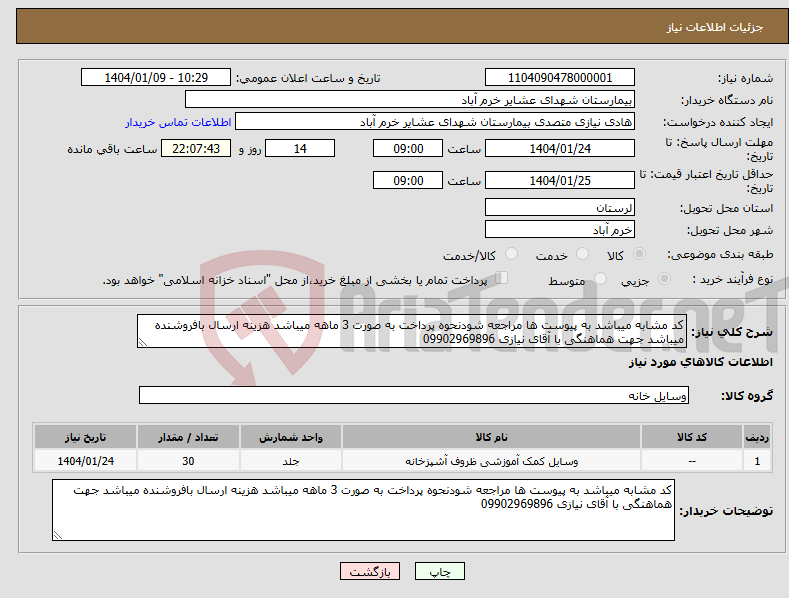Click the response deadline time 09:00 field
789x598 pixels.
point(408,148)
